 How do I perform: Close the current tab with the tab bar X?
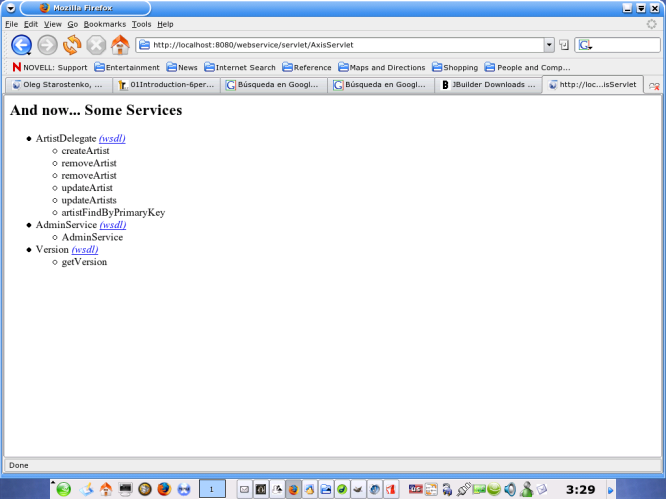(x=654, y=86)
